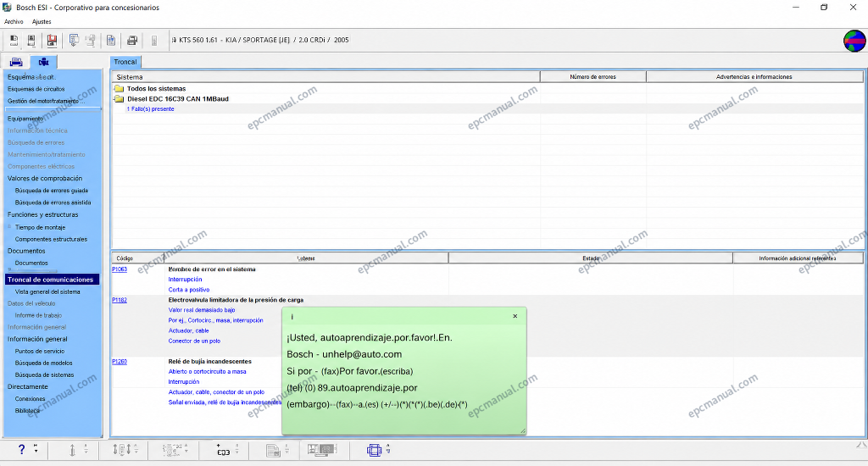Open 'Tiempo de montaje' in sidebar
This screenshot has width=868, height=466.
40,227
